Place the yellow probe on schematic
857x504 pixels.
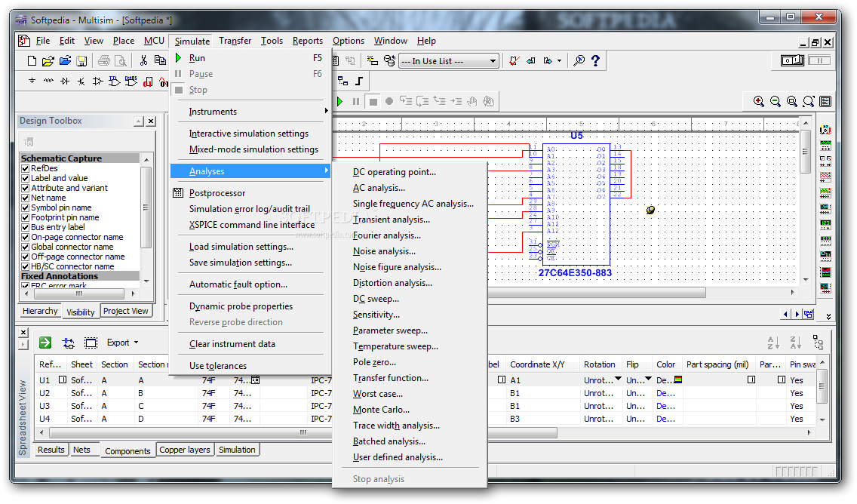[x=650, y=210]
